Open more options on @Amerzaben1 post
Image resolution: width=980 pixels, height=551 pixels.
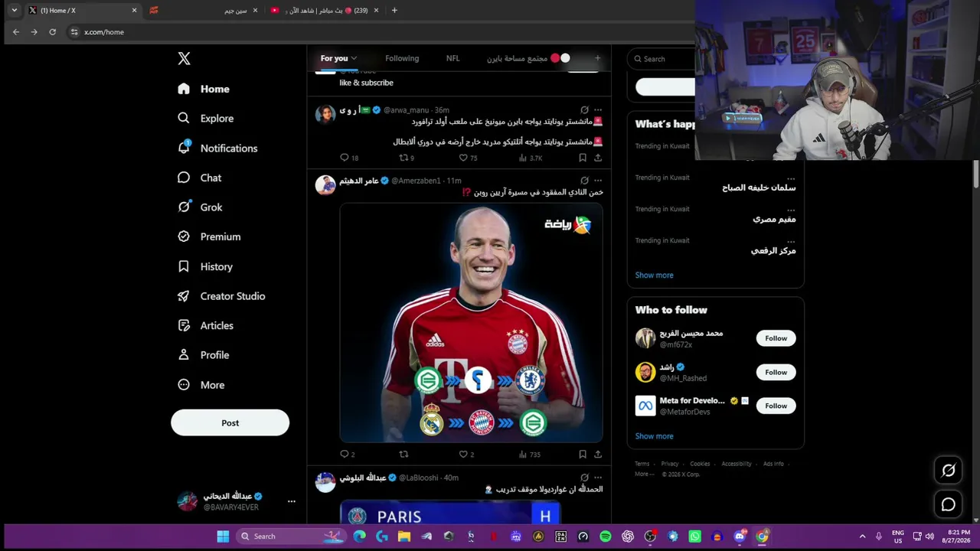(x=598, y=181)
